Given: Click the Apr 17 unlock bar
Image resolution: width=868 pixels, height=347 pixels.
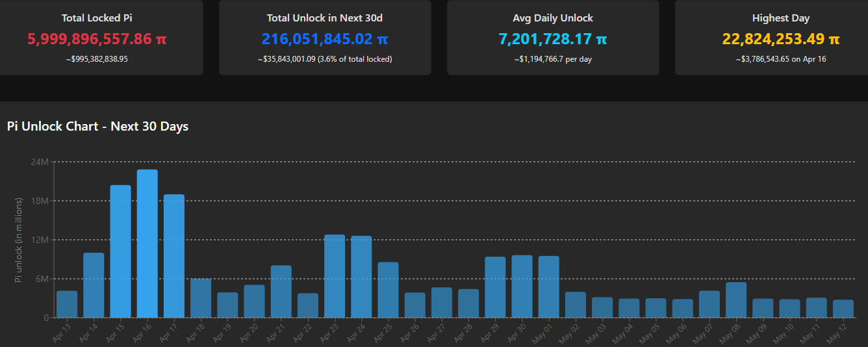Looking at the screenshot, I should 173,256.
